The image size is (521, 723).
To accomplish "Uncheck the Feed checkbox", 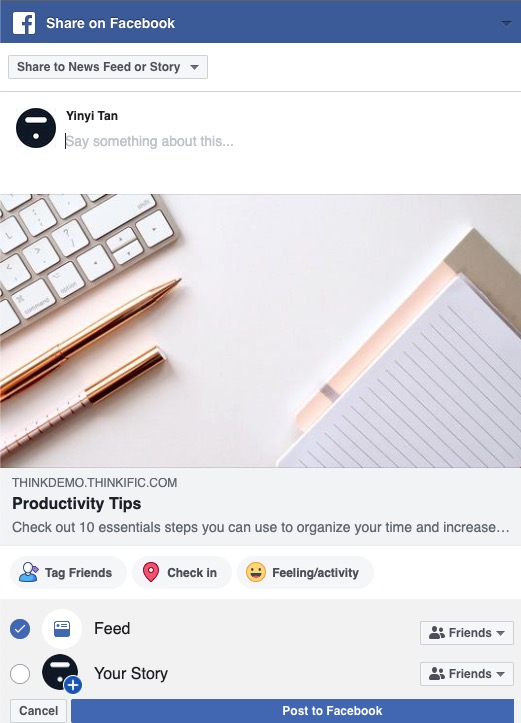I will click(x=20, y=629).
